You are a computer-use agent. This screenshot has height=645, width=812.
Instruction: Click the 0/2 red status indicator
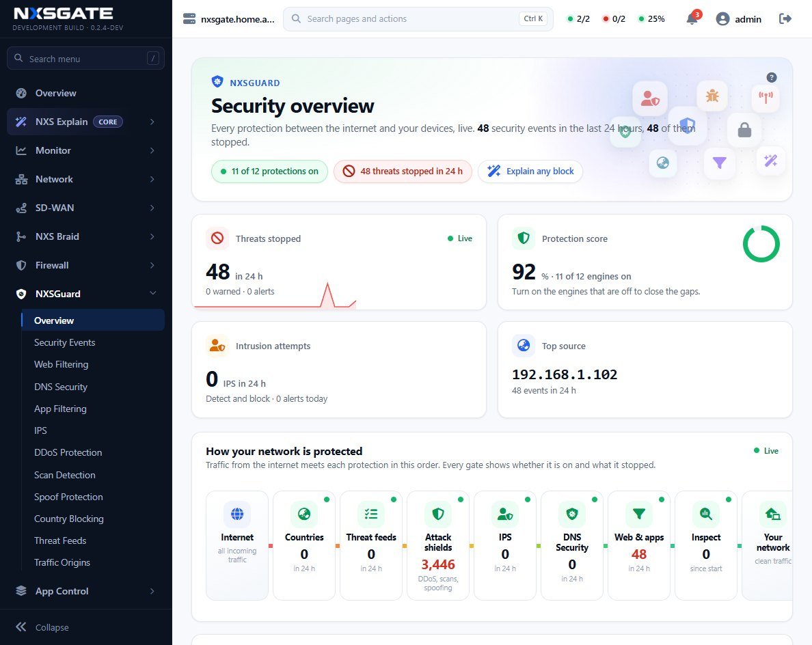[614, 19]
